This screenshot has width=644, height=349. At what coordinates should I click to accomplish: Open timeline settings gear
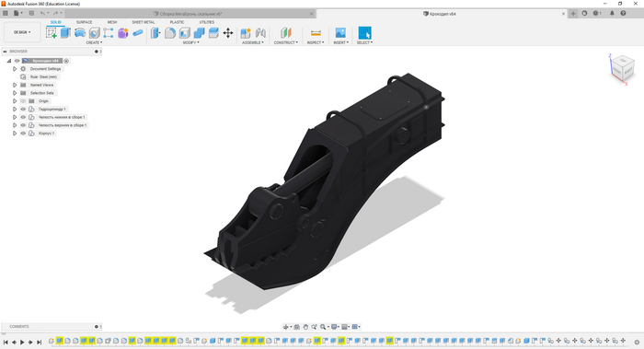637,342
